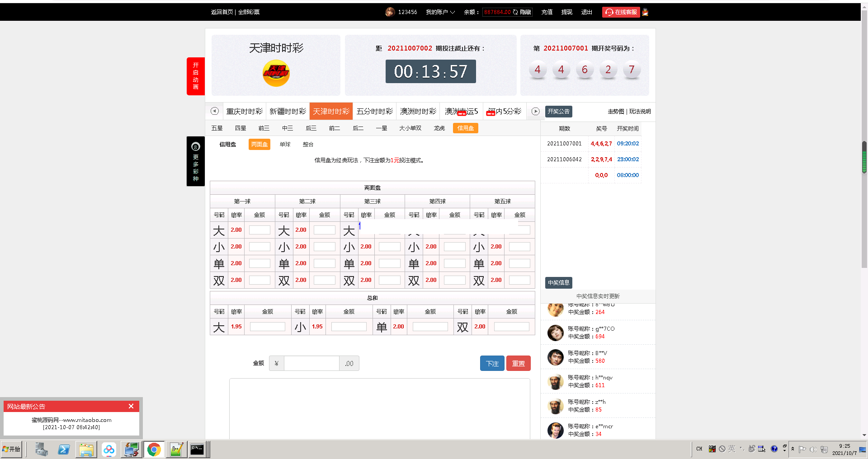868x459 pixels.
Task: Select the 大小单双 play tab
Action: 410,128
